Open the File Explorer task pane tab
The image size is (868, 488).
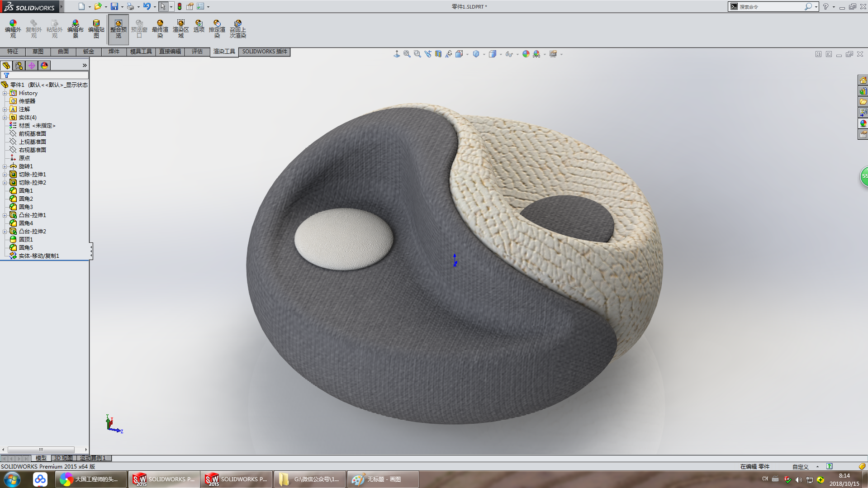[863, 102]
